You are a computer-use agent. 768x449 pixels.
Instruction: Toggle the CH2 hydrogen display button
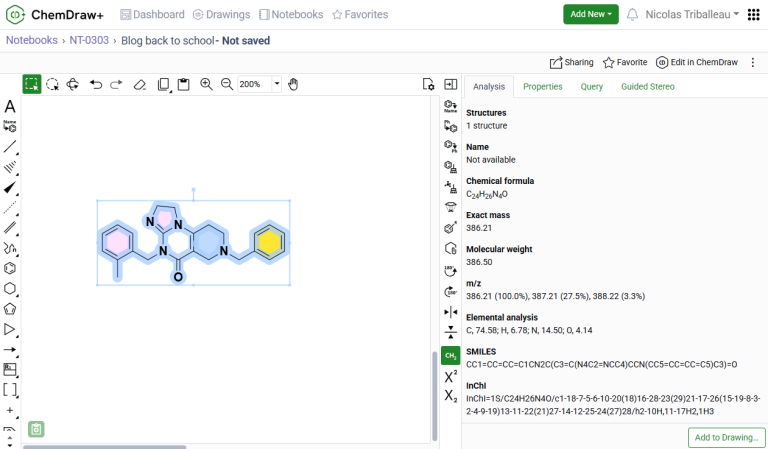click(450, 355)
